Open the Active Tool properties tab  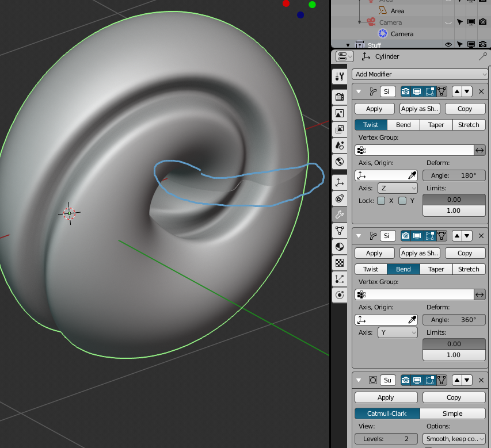pos(340,76)
